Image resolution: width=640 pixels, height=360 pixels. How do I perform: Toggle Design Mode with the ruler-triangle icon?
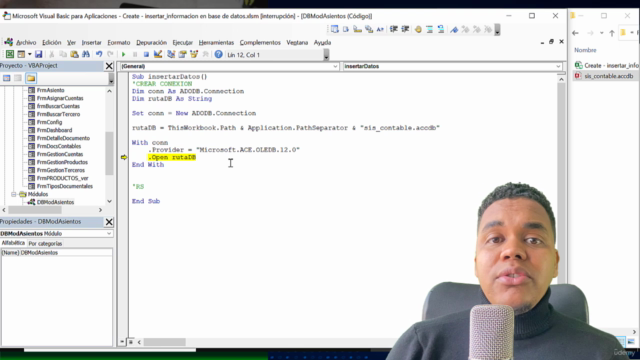(x=158, y=54)
